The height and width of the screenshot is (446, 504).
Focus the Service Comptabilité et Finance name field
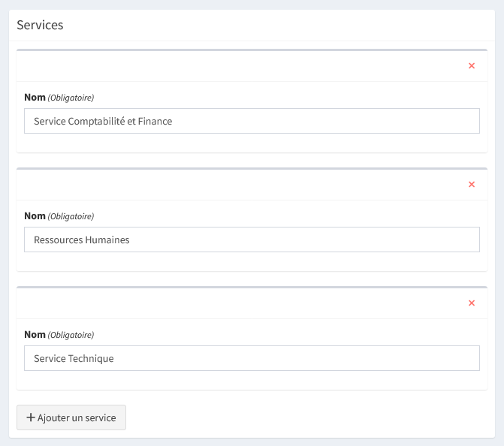(x=252, y=121)
